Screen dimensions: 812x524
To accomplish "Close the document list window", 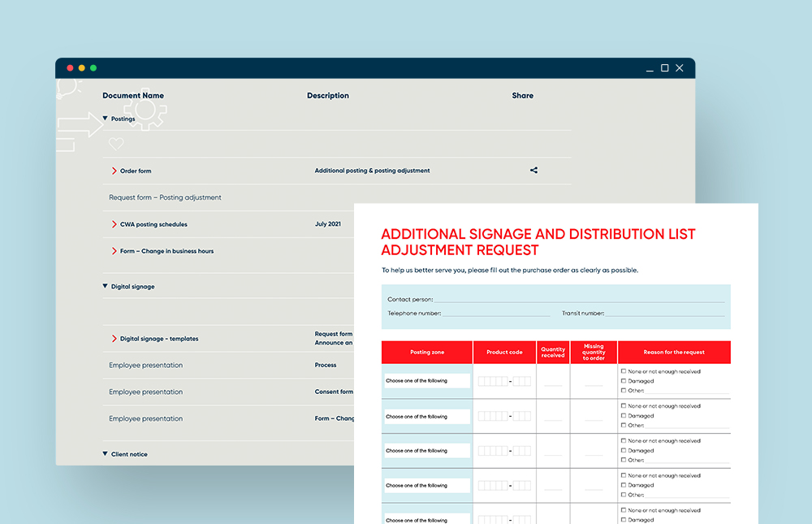I will 680,68.
